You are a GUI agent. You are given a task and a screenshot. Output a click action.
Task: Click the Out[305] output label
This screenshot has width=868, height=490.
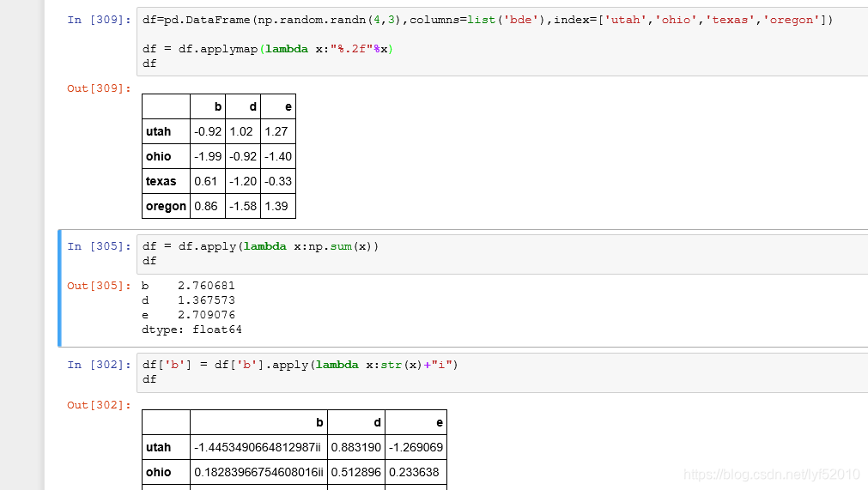click(x=99, y=286)
